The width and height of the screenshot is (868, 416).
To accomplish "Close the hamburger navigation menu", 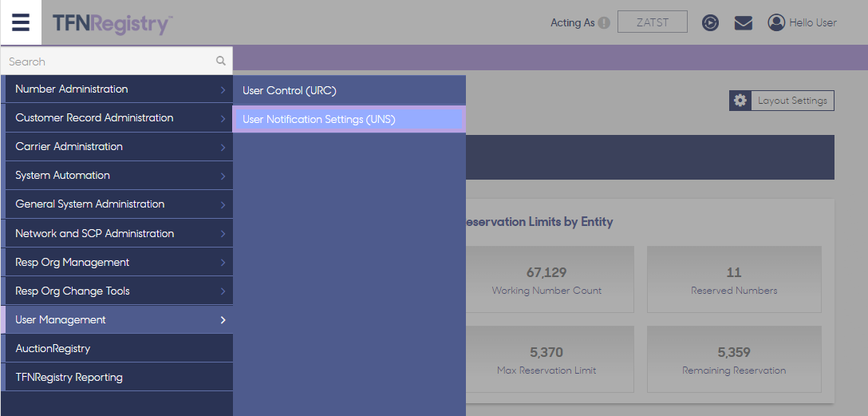I will pyautogui.click(x=21, y=22).
